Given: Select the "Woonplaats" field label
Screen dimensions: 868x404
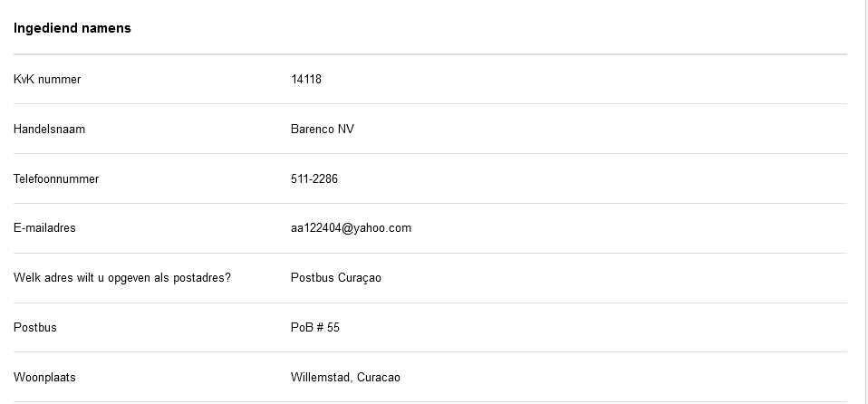Looking at the screenshot, I should tap(44, 378).
